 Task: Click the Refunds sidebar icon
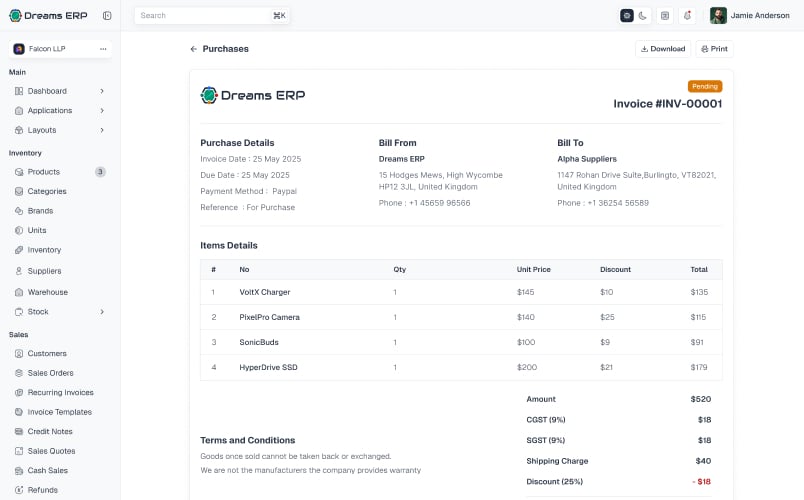pyautogui.click(x=19, y=490)
